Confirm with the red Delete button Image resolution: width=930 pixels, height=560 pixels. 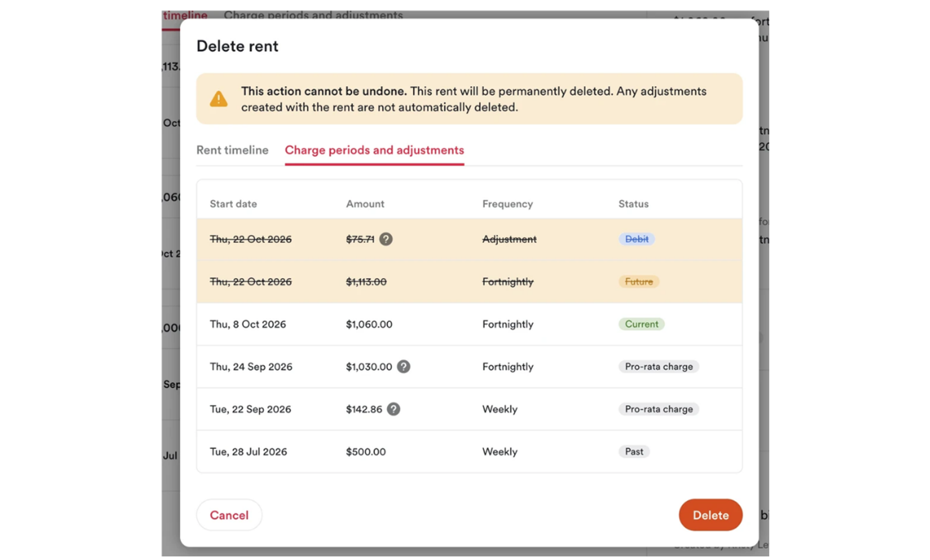711,515
